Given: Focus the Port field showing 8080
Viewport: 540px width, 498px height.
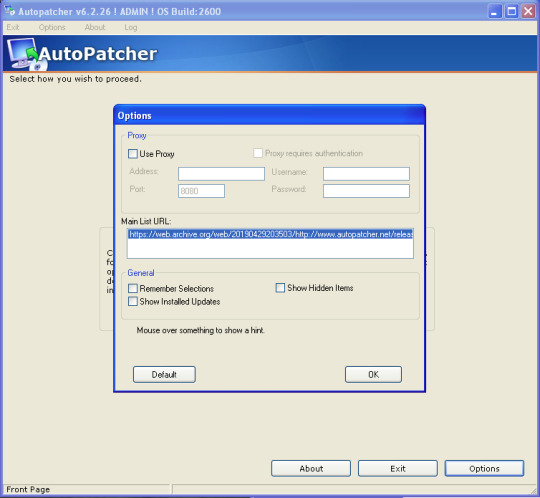Looking at the screenshot, I should [x=201, y=191].
